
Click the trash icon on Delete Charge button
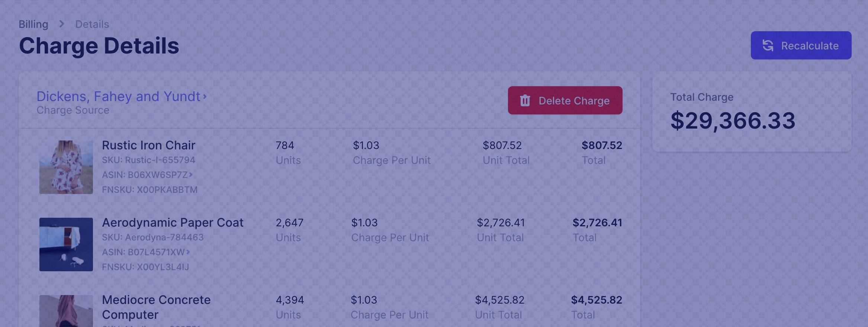525,100
